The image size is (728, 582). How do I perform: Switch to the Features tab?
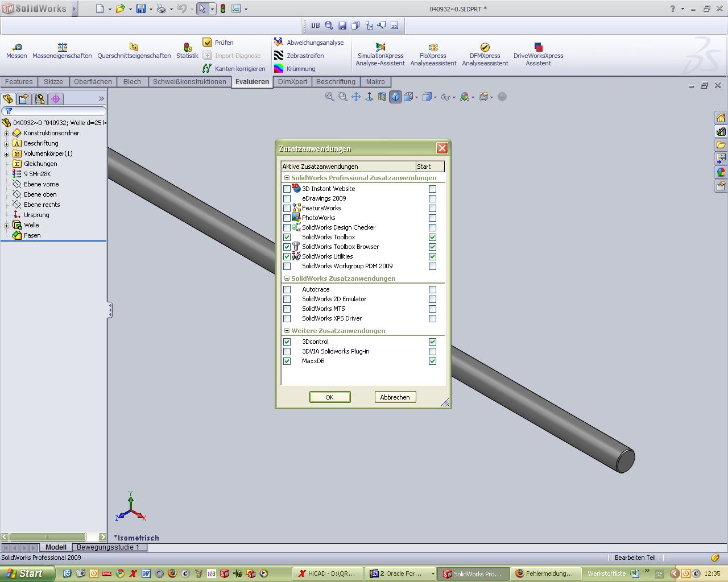coord(19,82)
